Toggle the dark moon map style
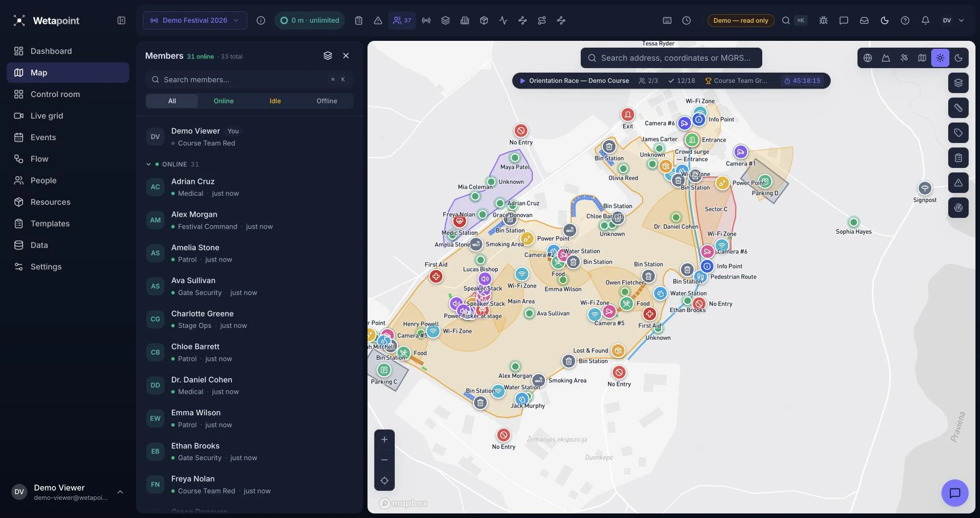This screenshot has width=980, height=518. (958, 58)
